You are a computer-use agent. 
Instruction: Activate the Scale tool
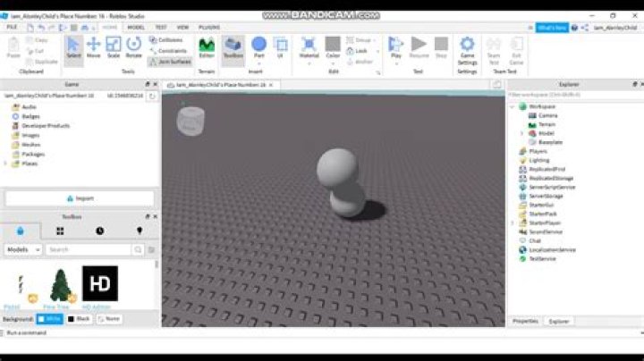coord(114,47)
